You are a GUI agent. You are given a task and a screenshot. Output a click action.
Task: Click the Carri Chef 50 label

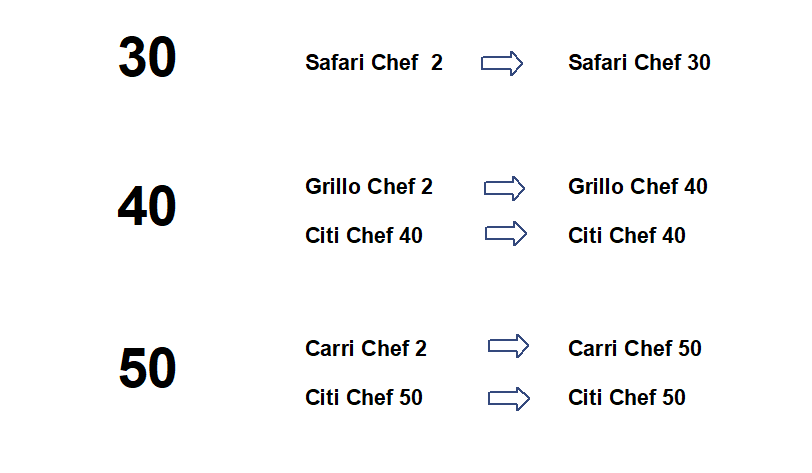pyautogui.click(x=634, y=349)
